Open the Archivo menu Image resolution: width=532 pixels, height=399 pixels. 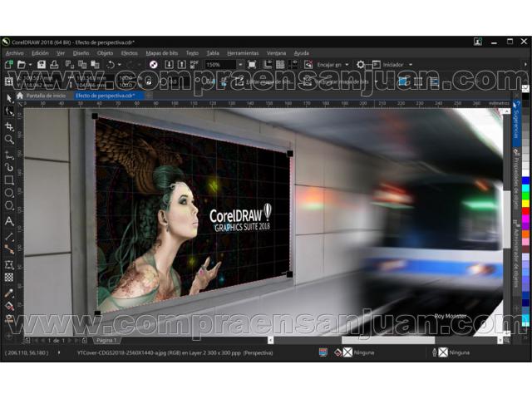coord(15,53)
